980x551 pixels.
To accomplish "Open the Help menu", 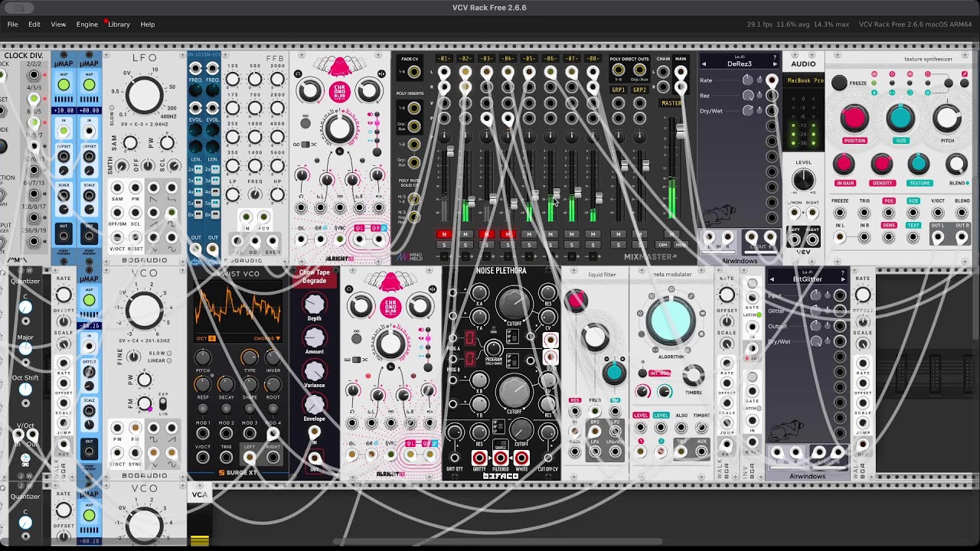I will [x=148, y=24].
